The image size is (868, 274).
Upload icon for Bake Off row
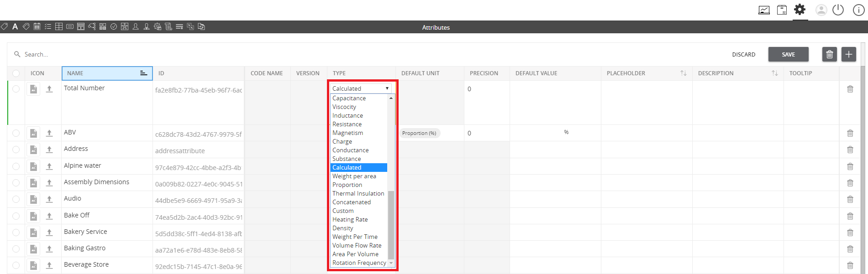click(49, 216)
